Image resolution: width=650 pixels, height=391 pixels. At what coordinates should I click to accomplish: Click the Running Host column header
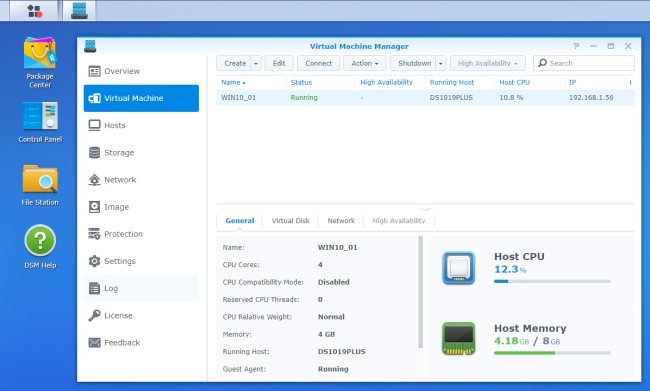pyautogui.click(x=452, y=83)
